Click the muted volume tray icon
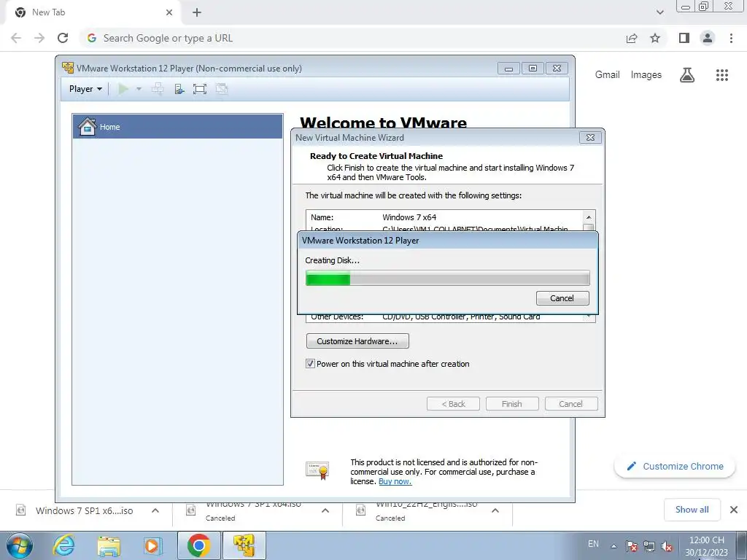This screenshot has width=747, height=560. [667, 546]
